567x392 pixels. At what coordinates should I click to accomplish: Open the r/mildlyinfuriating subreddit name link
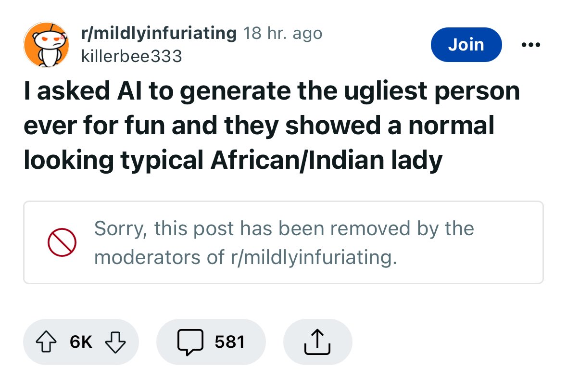tap(159, 33)
